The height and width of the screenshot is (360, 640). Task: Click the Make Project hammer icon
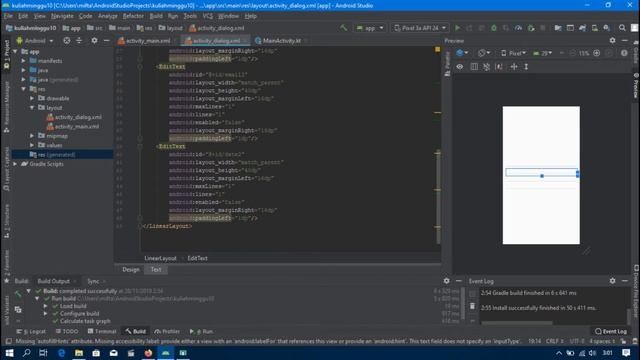pos(344,28)
